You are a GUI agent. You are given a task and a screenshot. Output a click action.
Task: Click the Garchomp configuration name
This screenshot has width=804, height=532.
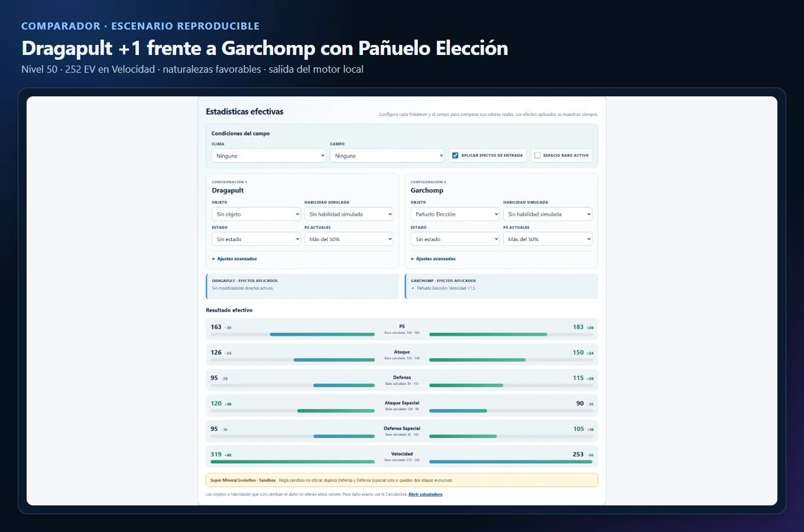coord(427,190)
